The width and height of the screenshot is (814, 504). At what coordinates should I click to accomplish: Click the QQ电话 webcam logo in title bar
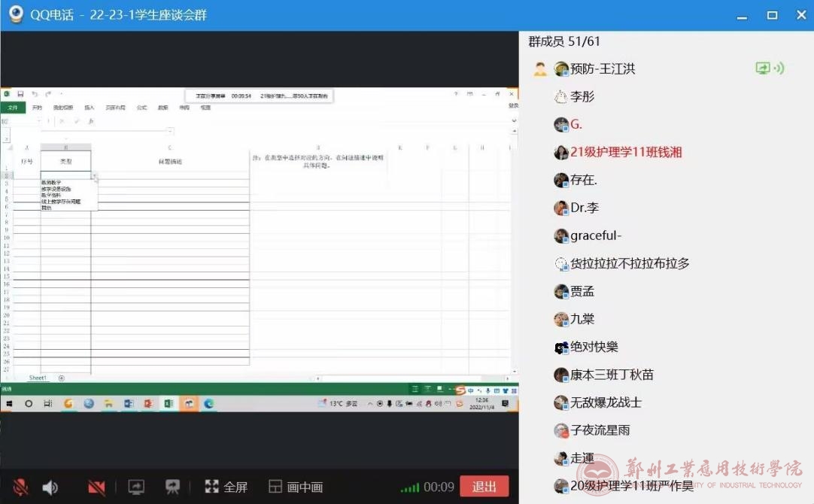coord(15,15)
